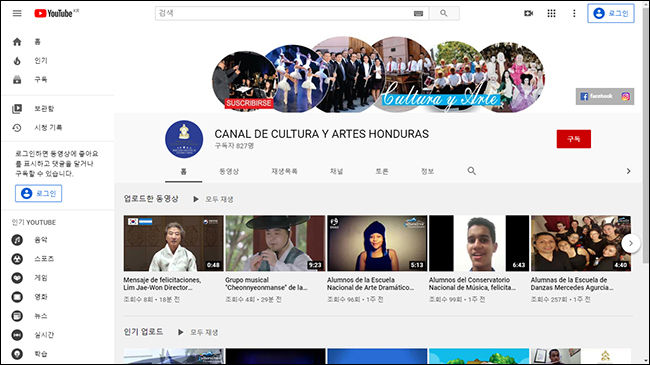
Task: Open the Escuela de Danzas Mercedes Agurcia thumbnail
Action: pyautogui.click(x=581, y=243)
